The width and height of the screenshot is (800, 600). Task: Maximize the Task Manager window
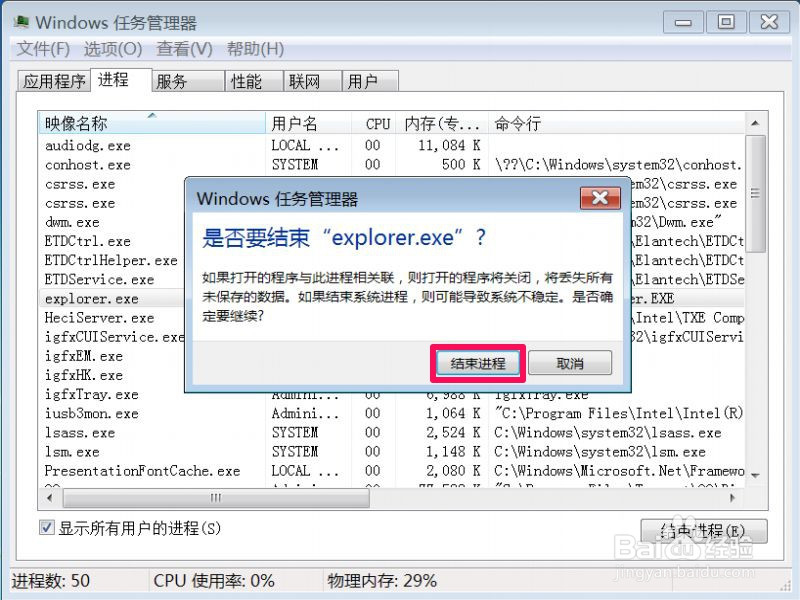(726, 22)
